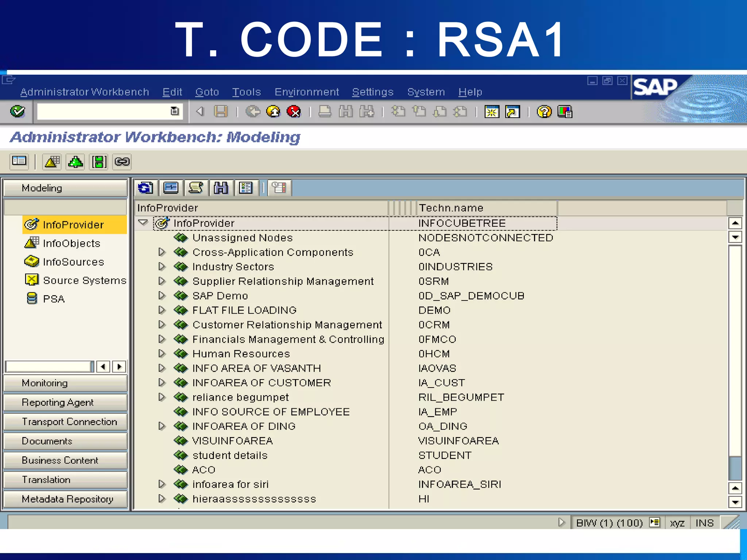This screenshot has height=560, width=747.
Task: Click the Transport Connection button
Action: tap(66, 422)
